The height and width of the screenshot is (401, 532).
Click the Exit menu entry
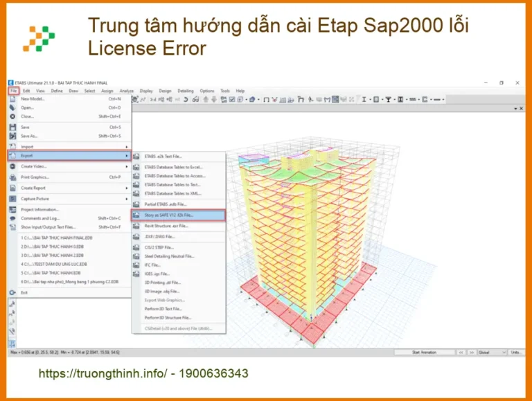69,292
